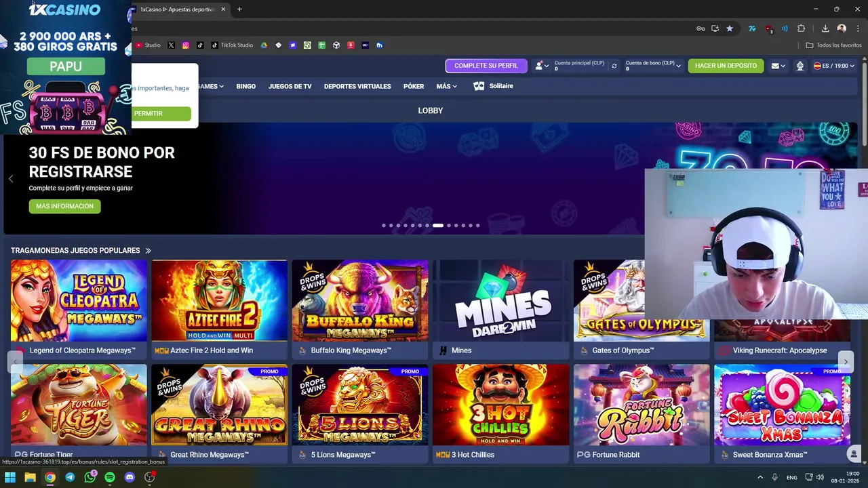Open Chrome downloads icon

825,28
